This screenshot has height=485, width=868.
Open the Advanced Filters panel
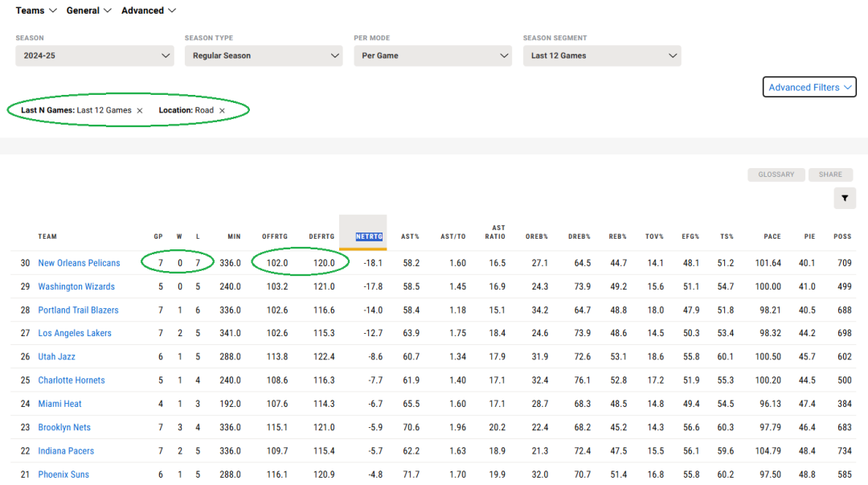[809, 87]
